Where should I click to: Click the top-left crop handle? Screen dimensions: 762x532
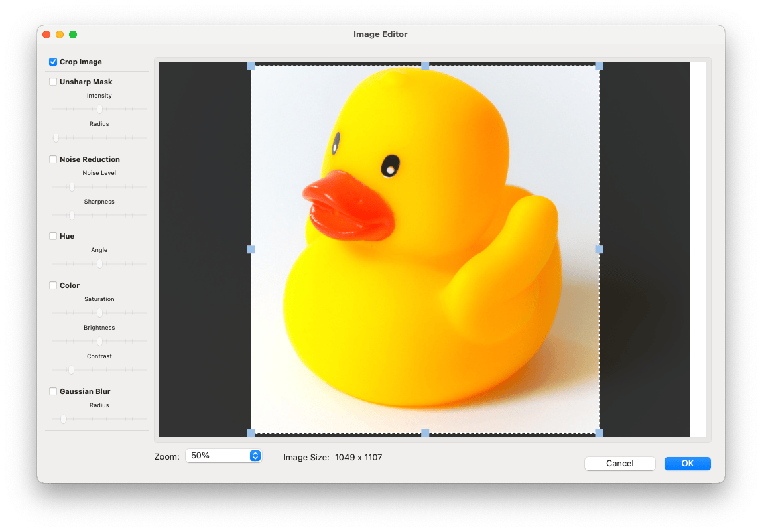pos(251,66)
